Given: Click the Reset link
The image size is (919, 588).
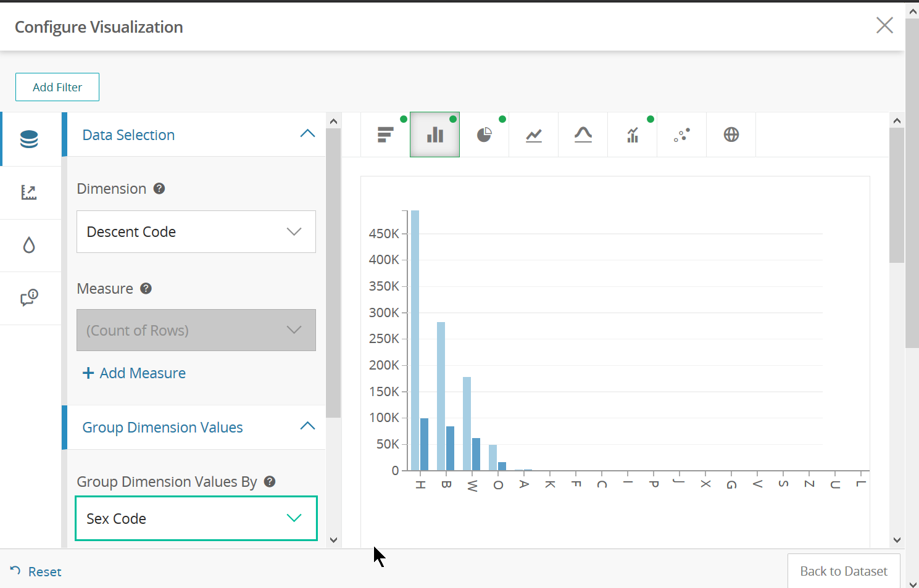Looking at the screenshot, I should click(36, 571).
